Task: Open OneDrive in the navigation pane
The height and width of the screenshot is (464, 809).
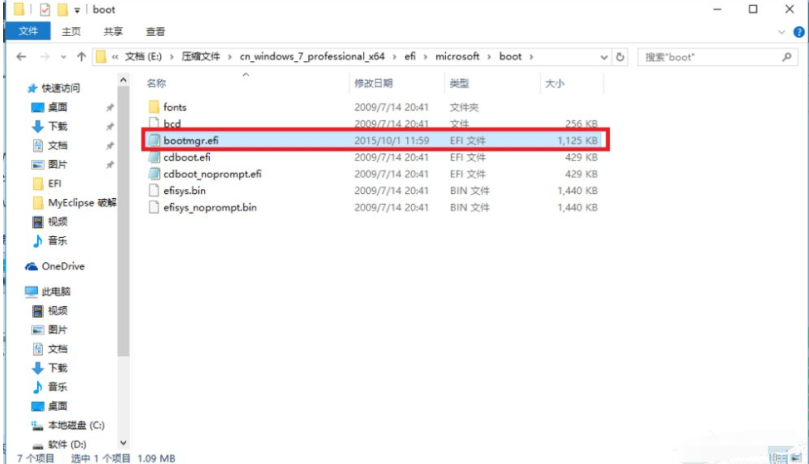Action: (x=63, y=266)
